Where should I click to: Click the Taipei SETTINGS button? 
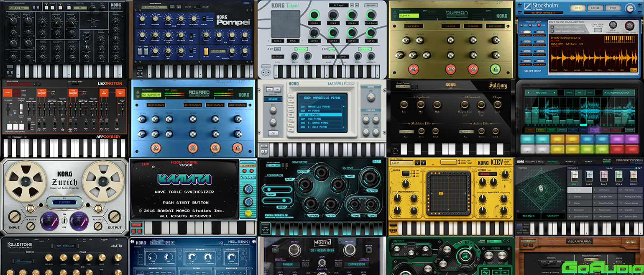[x=371, y=5]
